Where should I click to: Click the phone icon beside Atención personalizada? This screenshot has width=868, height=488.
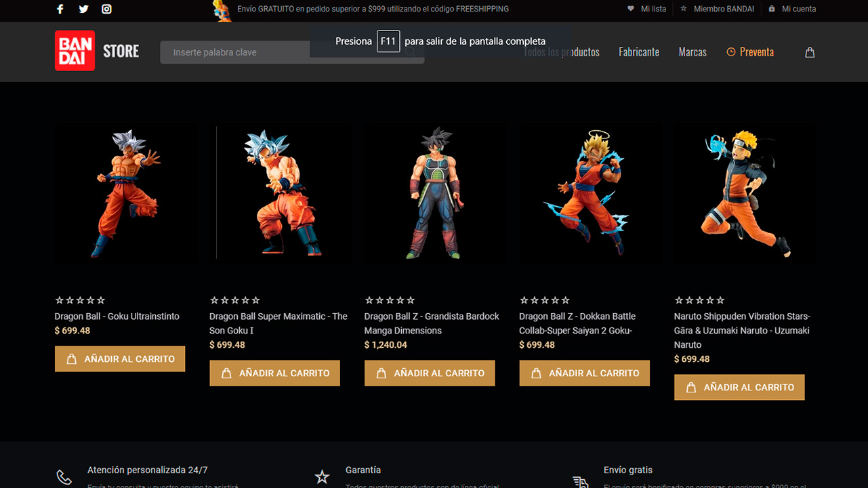coord(64,478)
